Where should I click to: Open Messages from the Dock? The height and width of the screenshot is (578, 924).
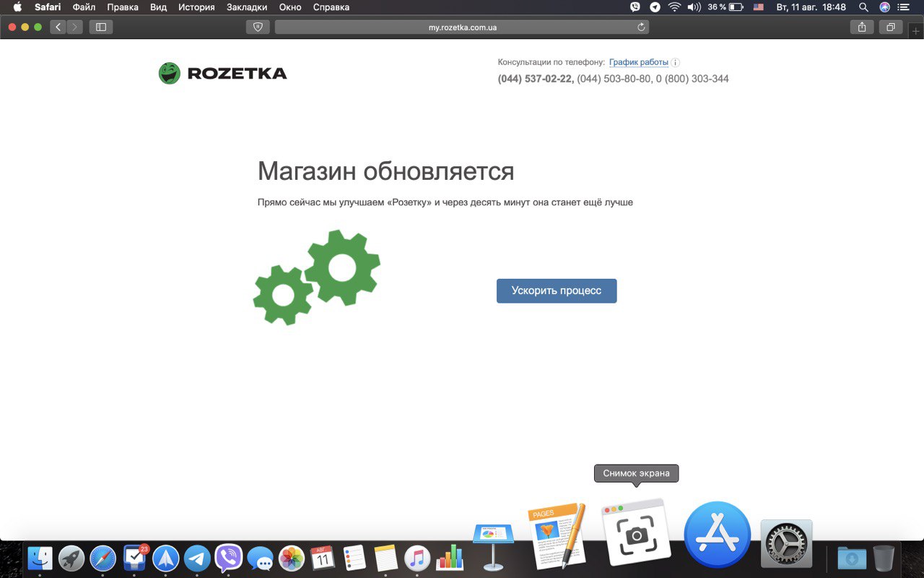coord(260,558)
